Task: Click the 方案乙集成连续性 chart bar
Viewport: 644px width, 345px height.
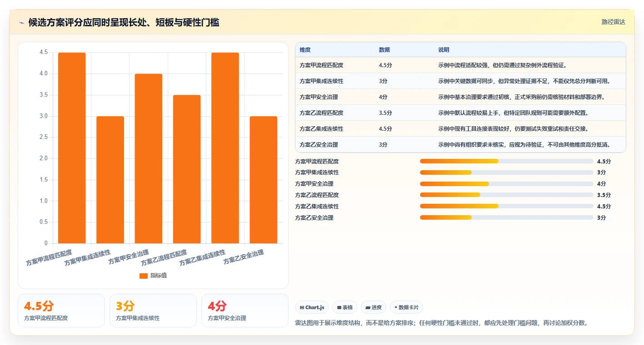Action: click(225, 148)
